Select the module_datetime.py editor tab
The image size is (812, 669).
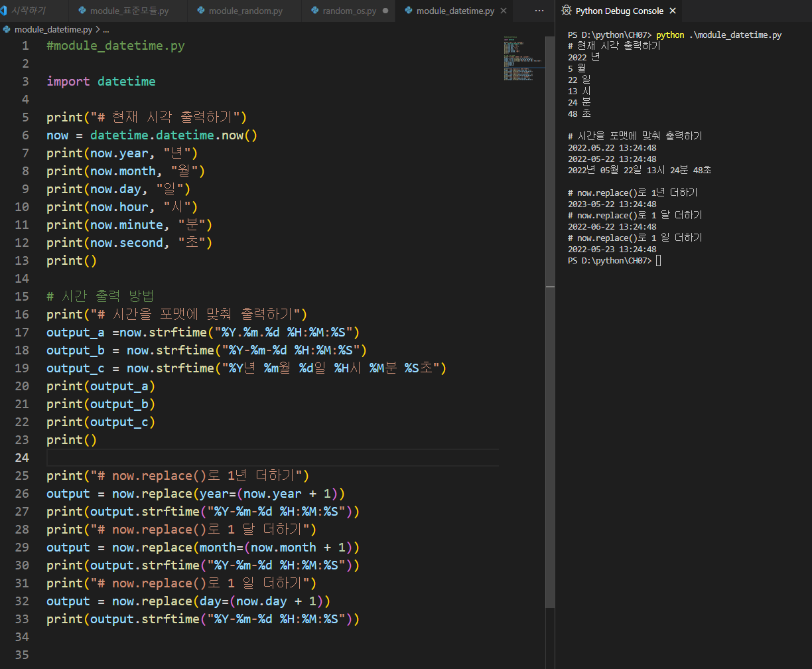coord(454,11)
